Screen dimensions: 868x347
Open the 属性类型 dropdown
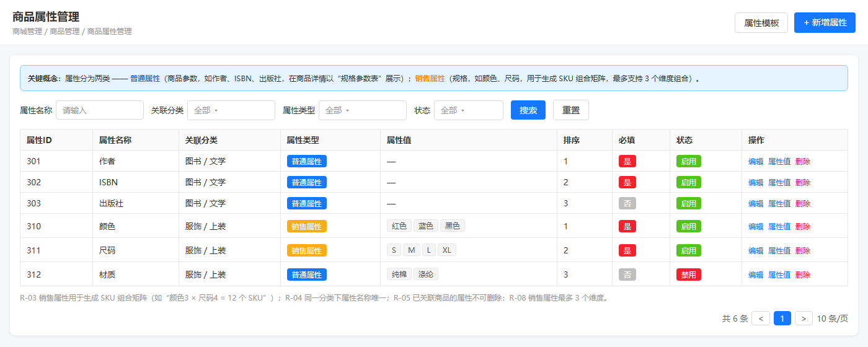363,110
